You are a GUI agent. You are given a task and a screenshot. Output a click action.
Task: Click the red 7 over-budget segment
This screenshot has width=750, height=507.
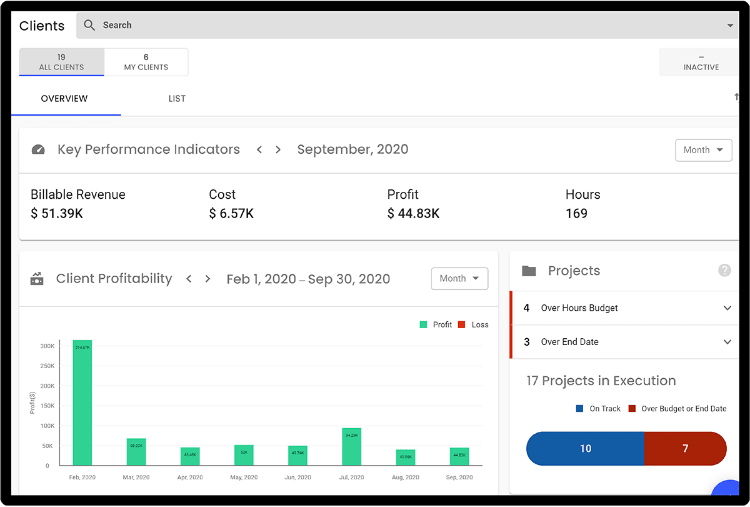click(685, 449)
